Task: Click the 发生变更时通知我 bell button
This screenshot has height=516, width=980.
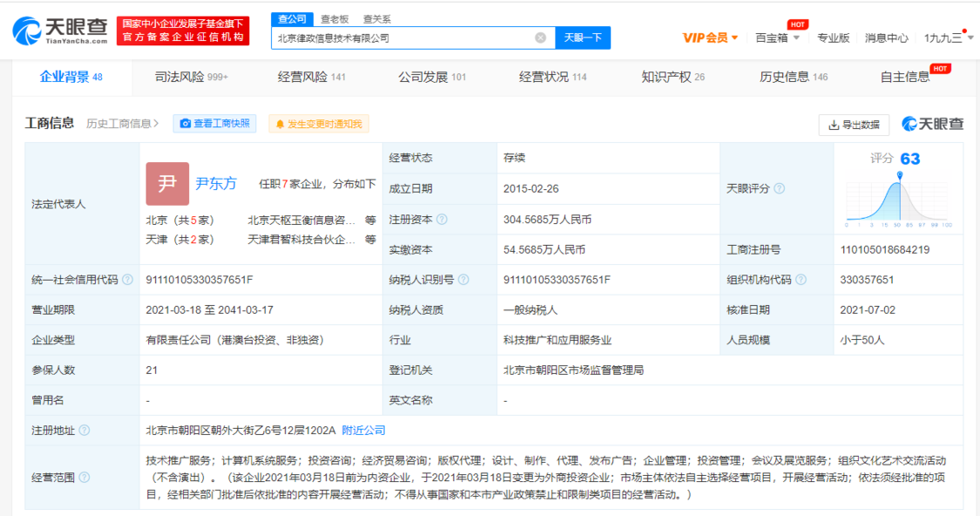Action: pos(319,124)
